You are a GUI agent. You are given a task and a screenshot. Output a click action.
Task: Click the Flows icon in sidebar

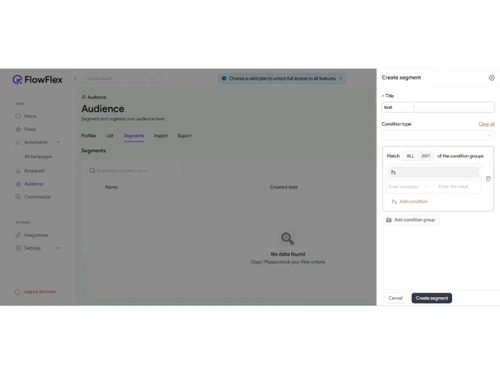coord(18,129)
